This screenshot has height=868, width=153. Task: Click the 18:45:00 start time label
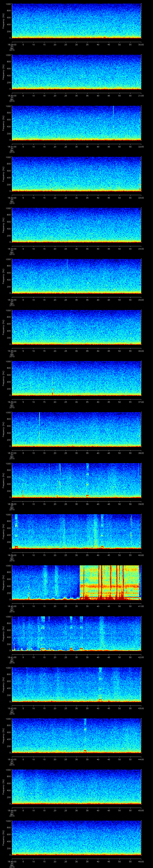pyautogui.click(x=12, y=861)
